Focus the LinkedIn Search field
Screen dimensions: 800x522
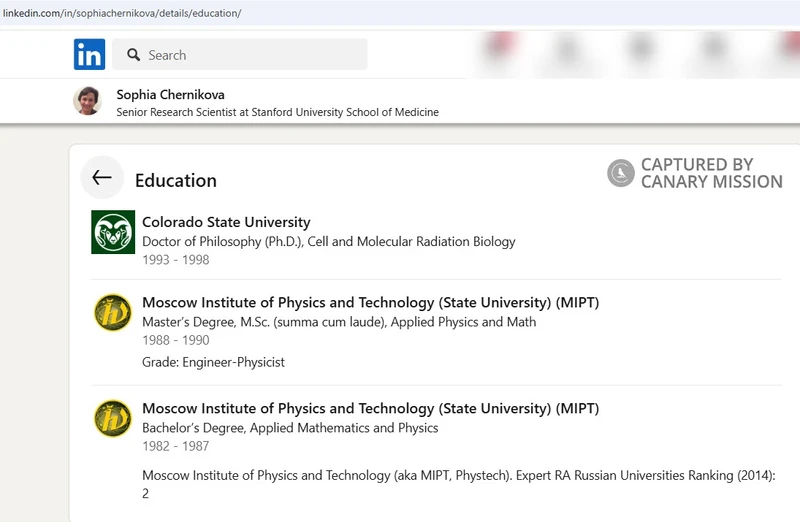point(240,54)
